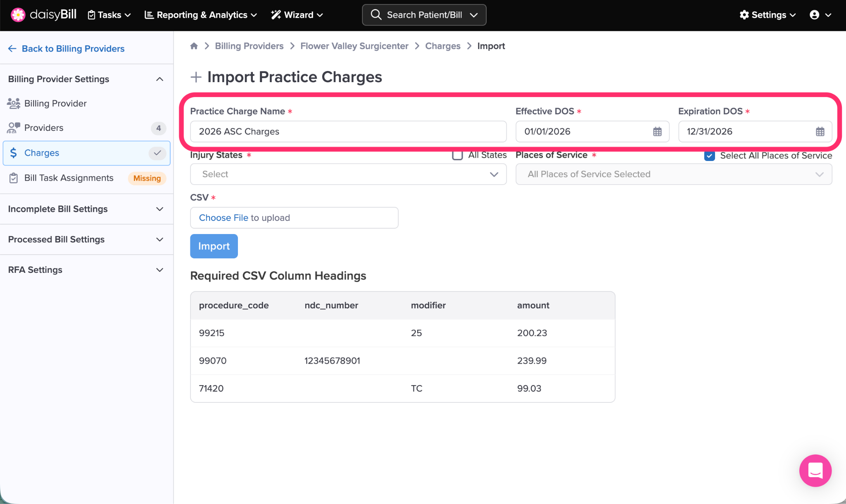Click the Settings gear icon
Screen dimensions: 846x504
coord(744,15)
